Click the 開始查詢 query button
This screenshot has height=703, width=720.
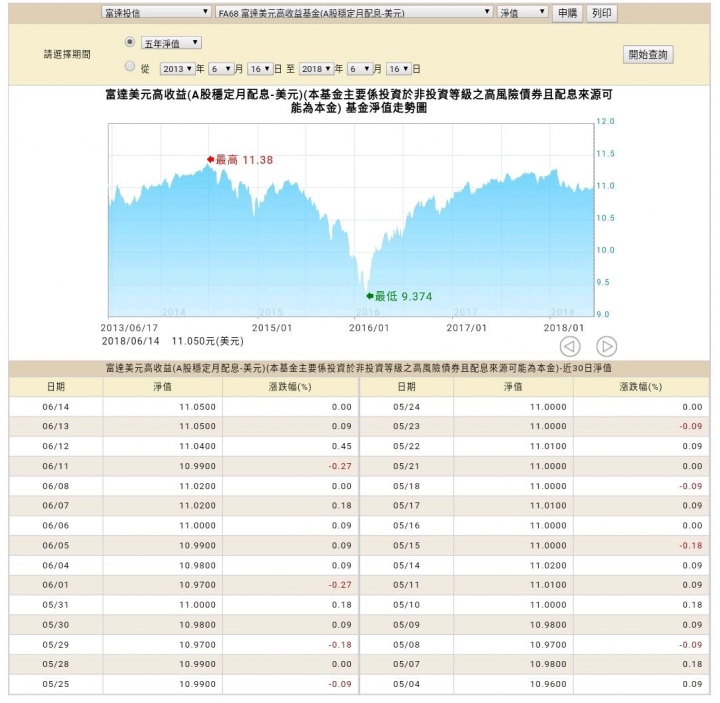coord(647,55)
